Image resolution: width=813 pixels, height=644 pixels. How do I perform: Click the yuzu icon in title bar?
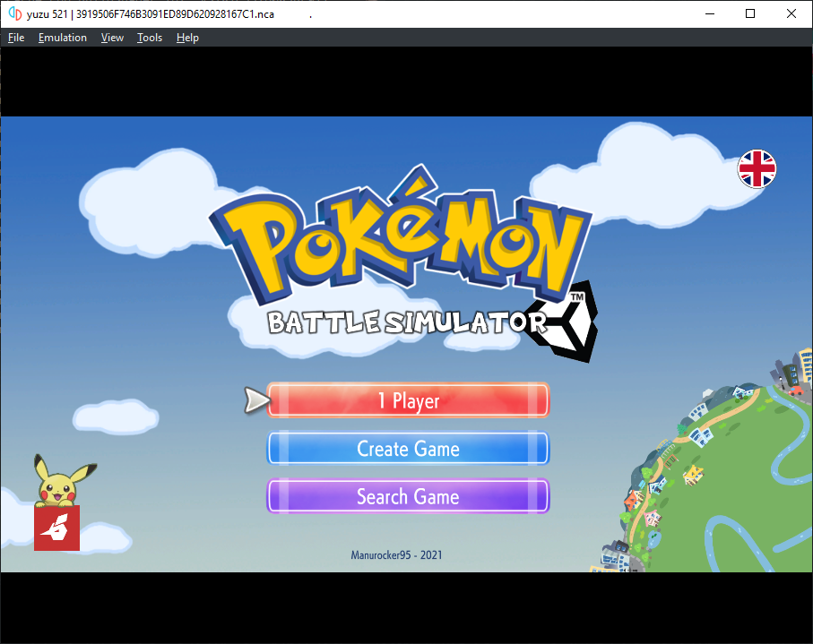[14, 14]
